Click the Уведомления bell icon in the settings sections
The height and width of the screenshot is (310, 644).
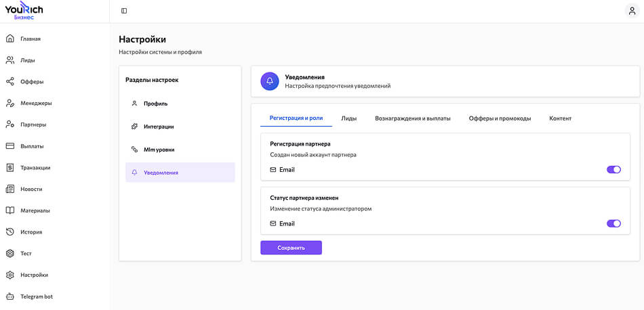click(x=134, y=173)
